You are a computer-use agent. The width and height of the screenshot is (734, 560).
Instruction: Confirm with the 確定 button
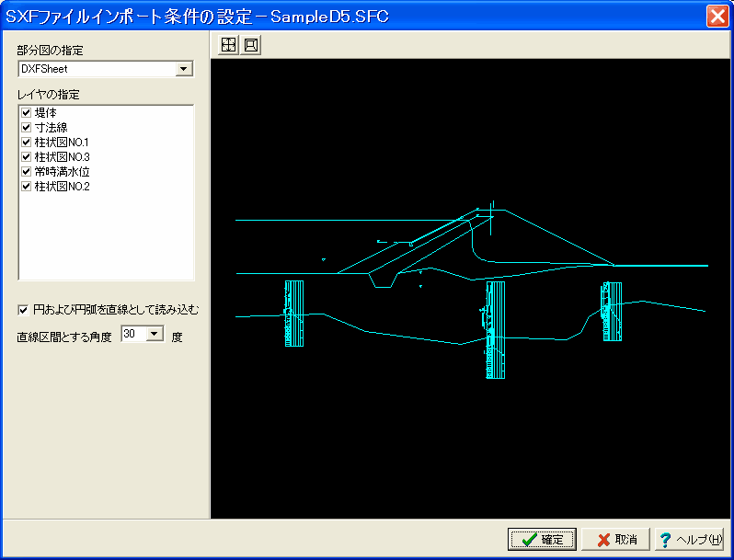pyautogui.click(x=542, y=540)
